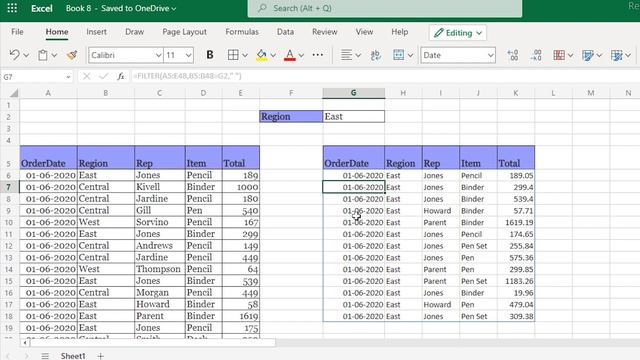This screenshot has width=640, height=360.
Task: Open Conditional Formatting icon
Action: (559, 55)
